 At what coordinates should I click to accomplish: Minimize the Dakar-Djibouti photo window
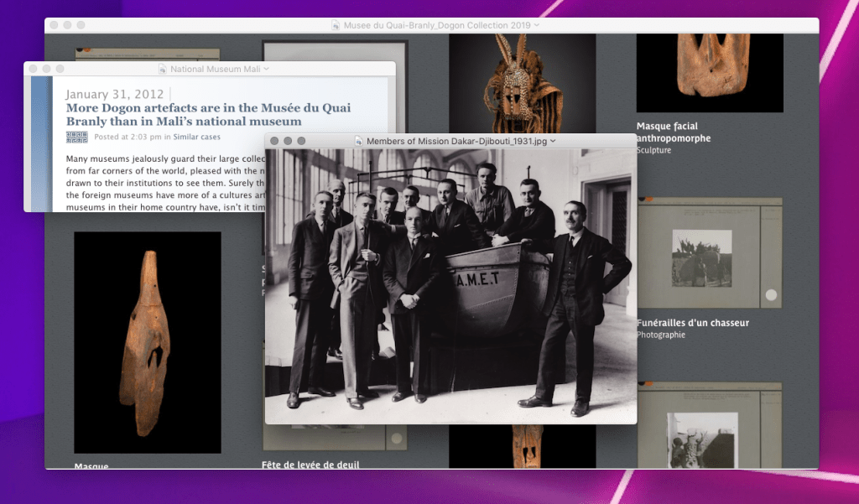288,141
